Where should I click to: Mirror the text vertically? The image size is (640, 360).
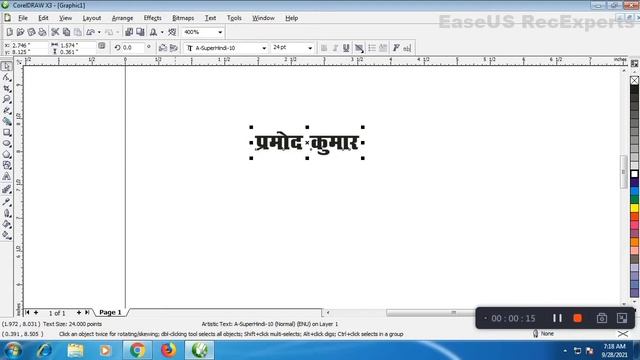(x=173, y=48)
